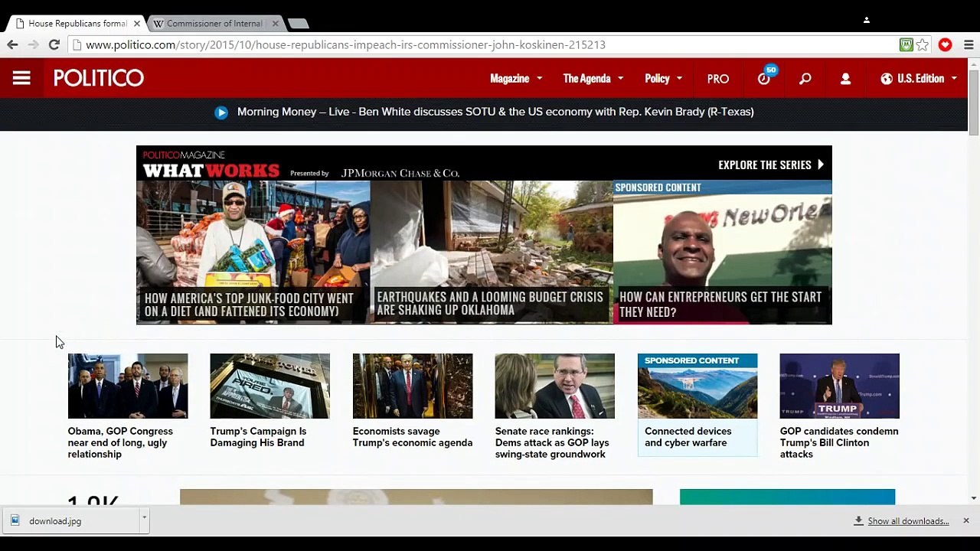Open the user account icon
This screenshot has height=551, width=980.
coord(845,78)
